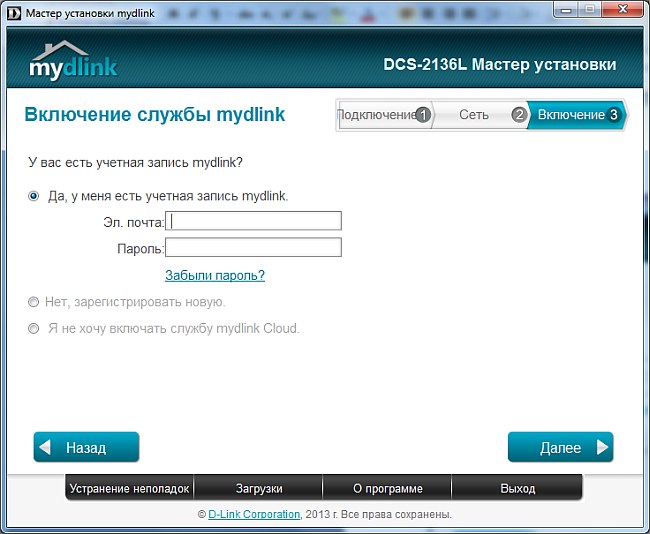Click step 1 circle in wizard progress
The height and width of the screenshot is (534, 650).
click(x=423, y=115)
